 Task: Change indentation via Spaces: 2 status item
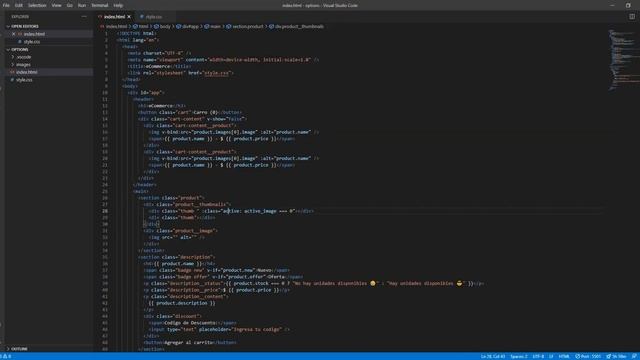[519, 356]
